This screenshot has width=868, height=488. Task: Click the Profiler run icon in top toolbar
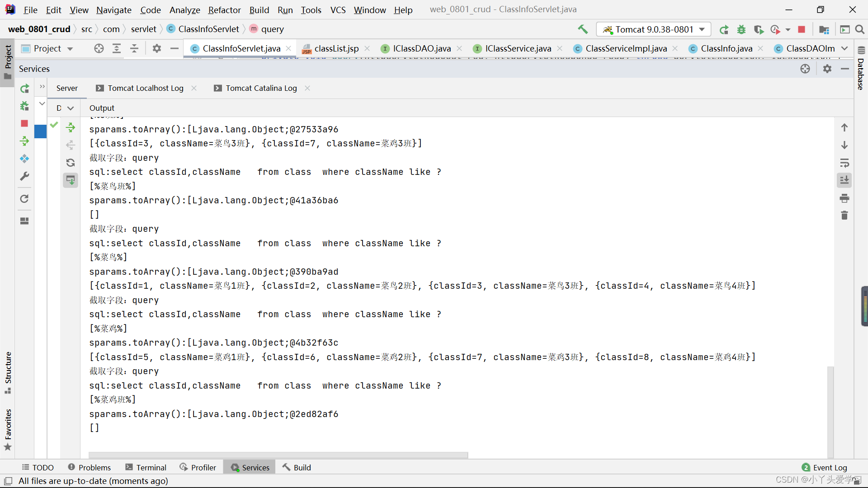pyautogui.click(x=776, y=29)
